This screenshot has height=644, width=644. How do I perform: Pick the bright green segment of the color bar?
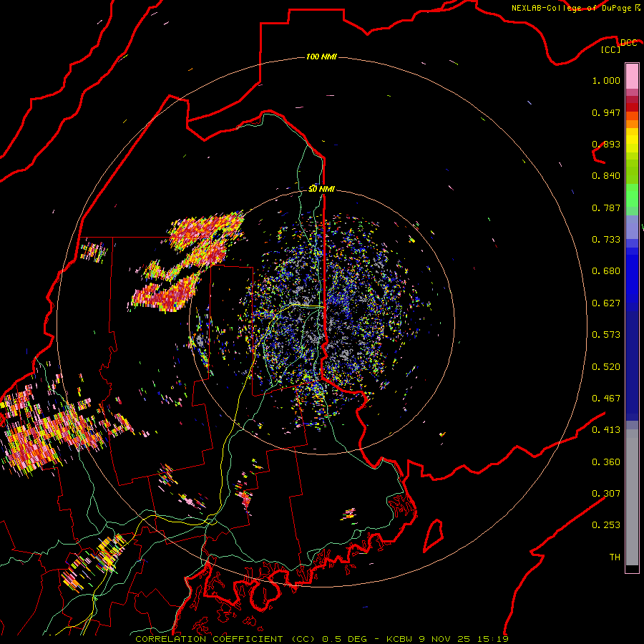point(632,195)
